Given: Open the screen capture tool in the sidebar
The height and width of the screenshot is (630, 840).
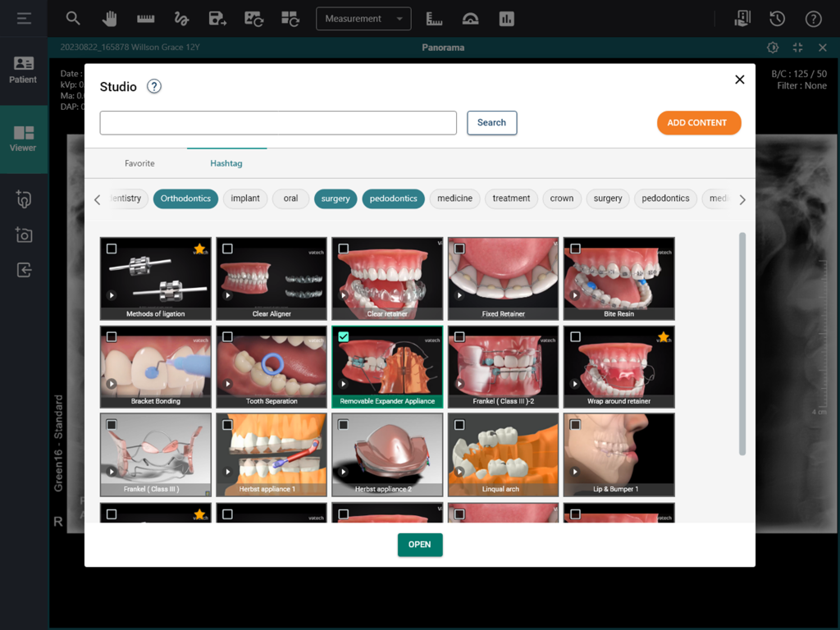Looking at the screenshot, I should pos(24,235).
